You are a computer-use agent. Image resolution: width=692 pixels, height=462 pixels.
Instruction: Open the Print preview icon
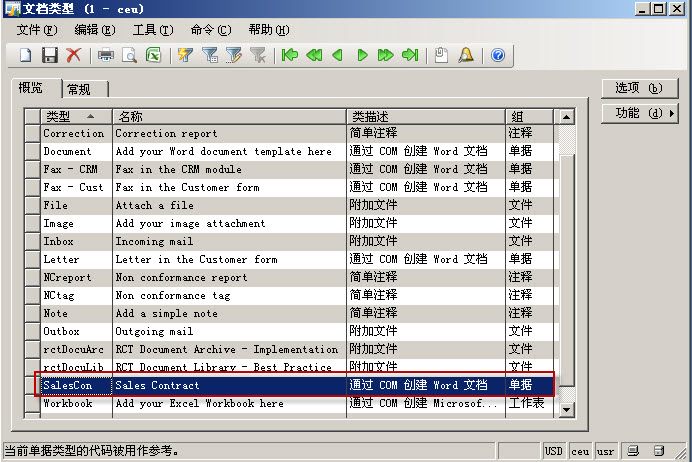129,55
